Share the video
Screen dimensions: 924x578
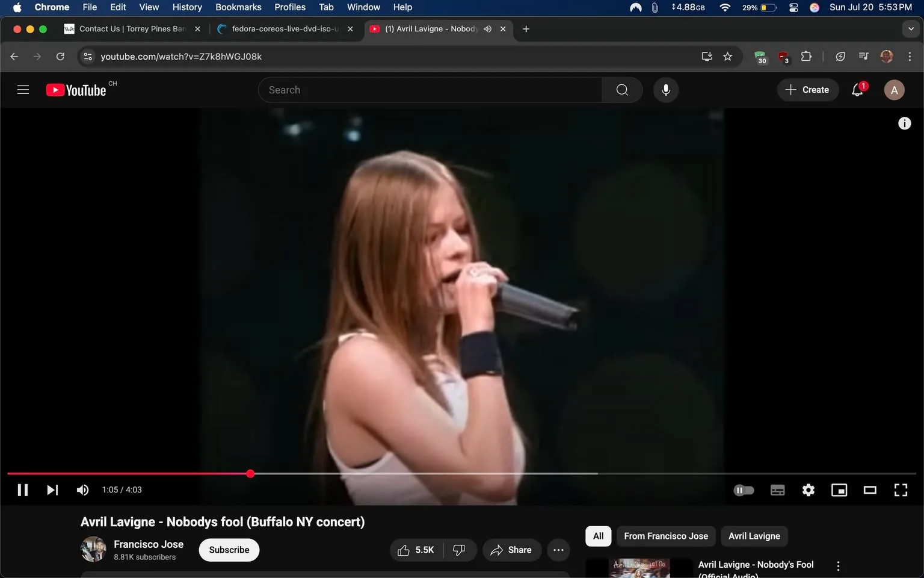[511, 550]
